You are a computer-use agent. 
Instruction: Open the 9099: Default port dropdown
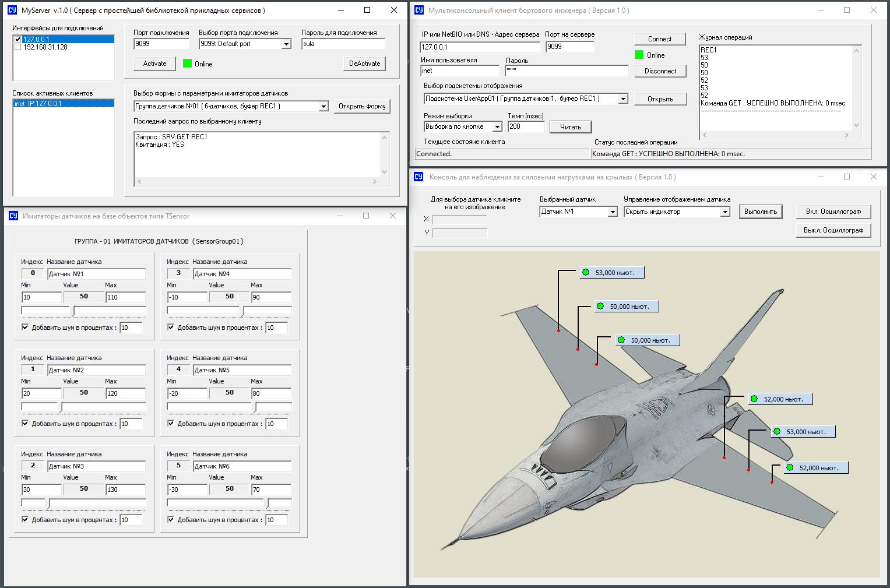click(x=286, y=44)
